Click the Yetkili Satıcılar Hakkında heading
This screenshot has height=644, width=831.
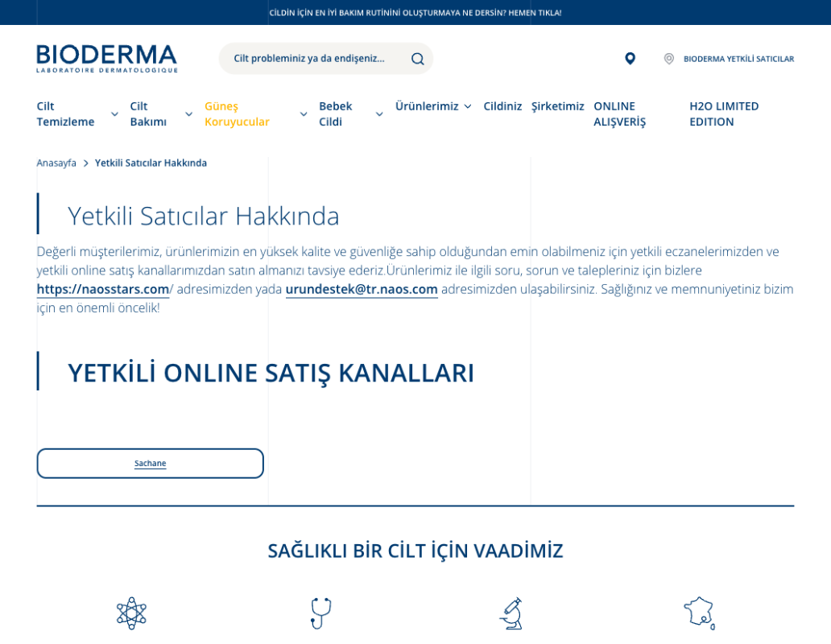(203, 216)
